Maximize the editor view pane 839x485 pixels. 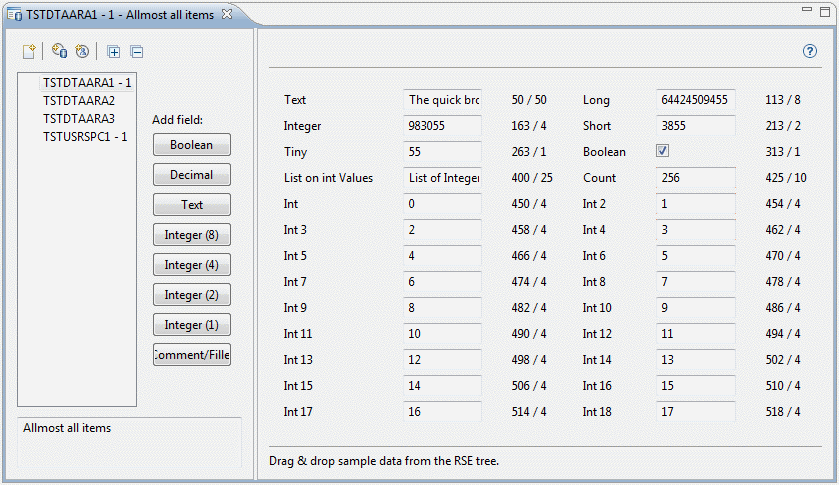point(825,12)
